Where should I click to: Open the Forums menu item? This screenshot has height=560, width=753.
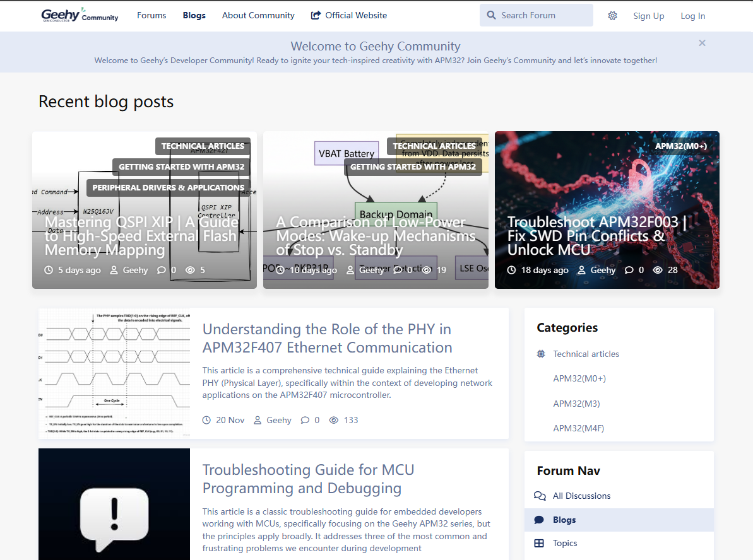tap(151, 15)
